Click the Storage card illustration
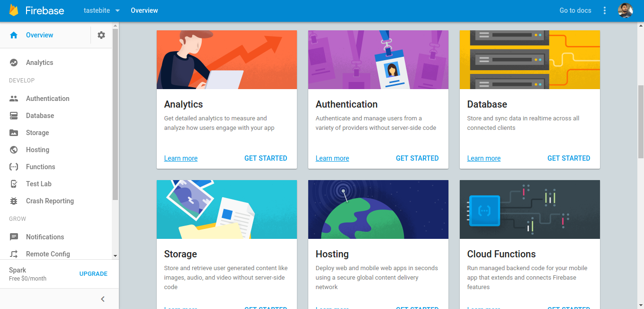 click(x=227, y=209)
